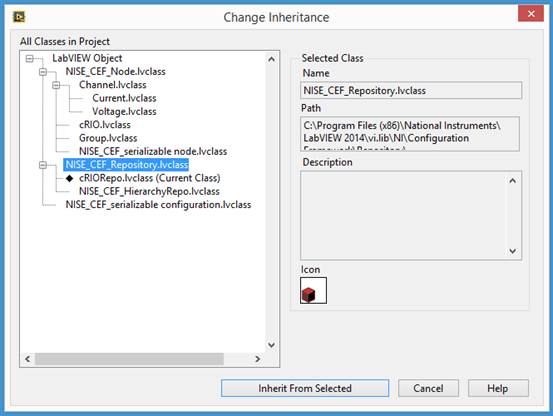Select NISE_CEF_serializable configuration.lvclass item
The image size is (553, 416).
pos(158,205)
